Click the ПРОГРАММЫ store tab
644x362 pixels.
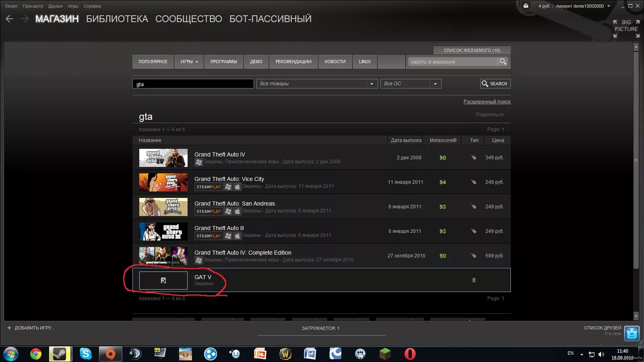(223, 62)
